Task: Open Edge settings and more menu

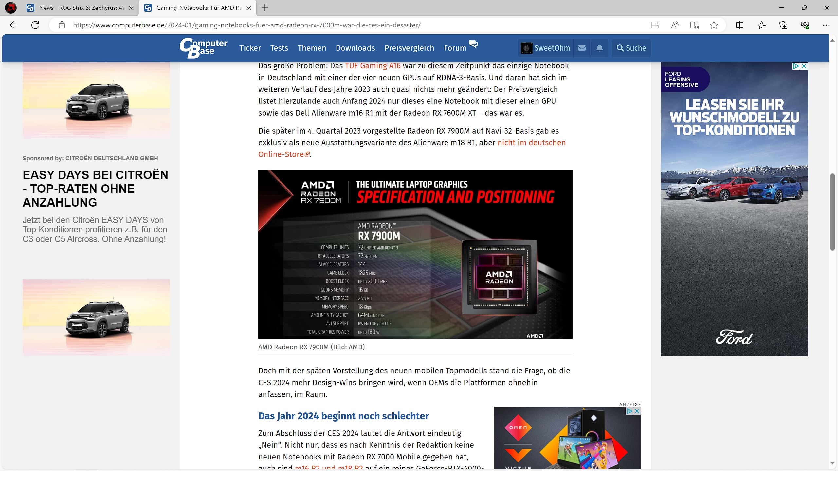Action: coord(826,25)
